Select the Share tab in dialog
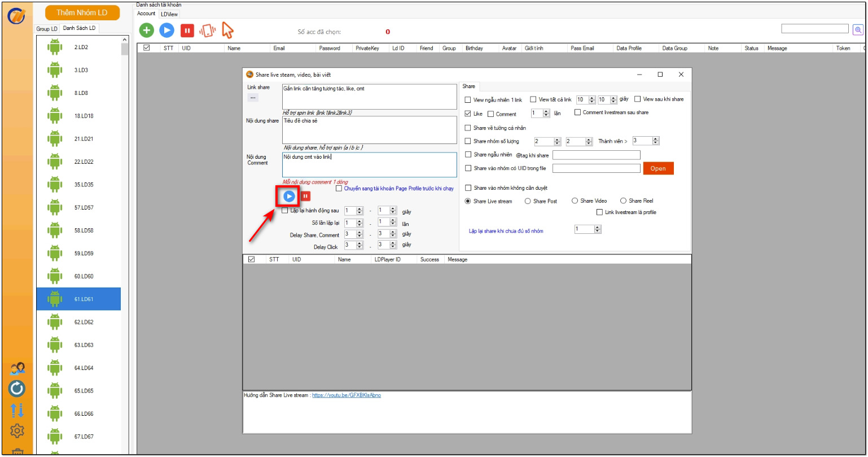Viewport: 868px width, 457px height. [x=469, y=86]
